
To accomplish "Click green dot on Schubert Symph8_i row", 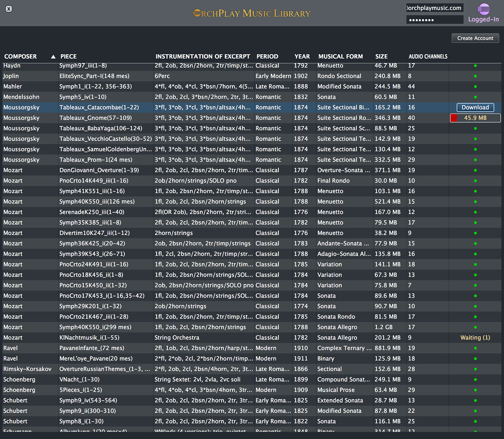I will point(475,421).
